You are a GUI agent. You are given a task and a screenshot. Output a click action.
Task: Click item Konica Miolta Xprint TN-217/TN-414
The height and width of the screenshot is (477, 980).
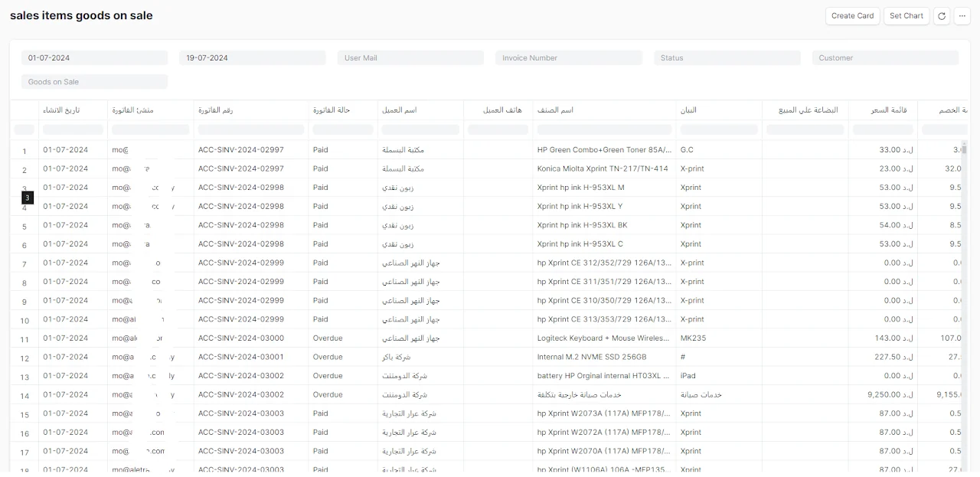(x=603, y=168)
